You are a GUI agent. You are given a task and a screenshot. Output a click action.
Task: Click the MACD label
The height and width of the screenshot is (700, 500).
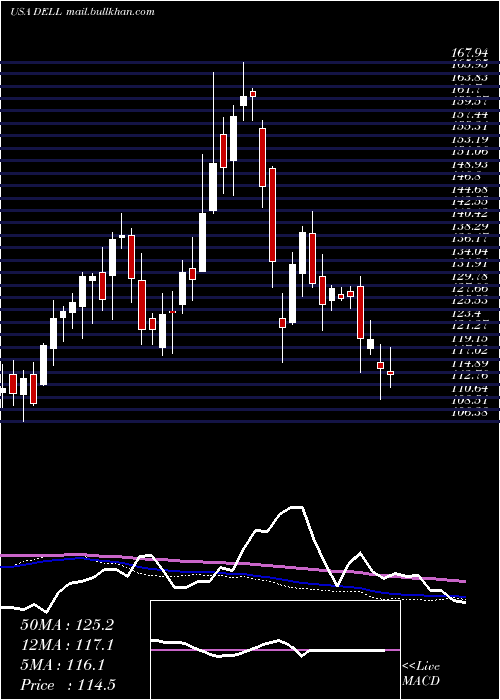(420, 681)
